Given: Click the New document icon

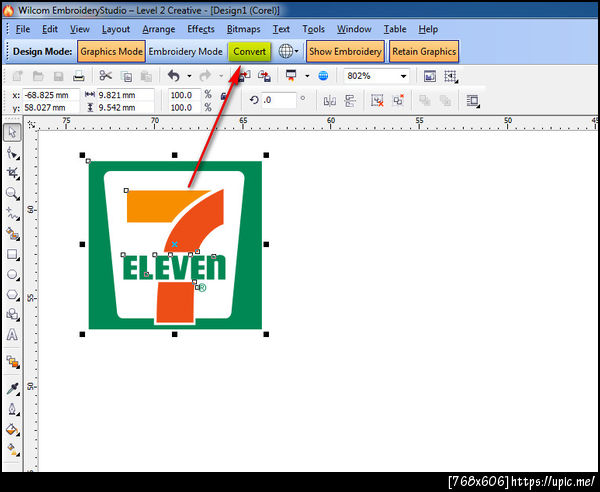Looking at the screenshot, I should [17, 76].
